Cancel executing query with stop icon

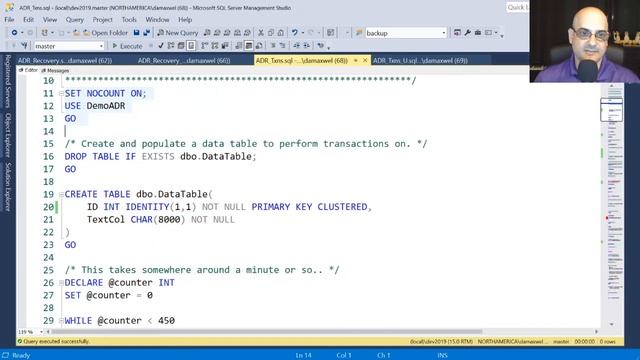pos(151,46)
